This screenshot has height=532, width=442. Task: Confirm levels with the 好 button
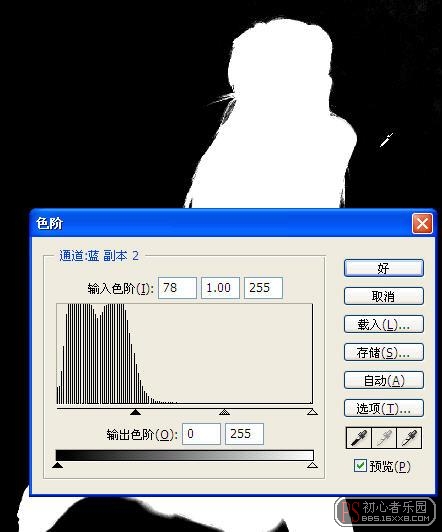click(384, 268)
